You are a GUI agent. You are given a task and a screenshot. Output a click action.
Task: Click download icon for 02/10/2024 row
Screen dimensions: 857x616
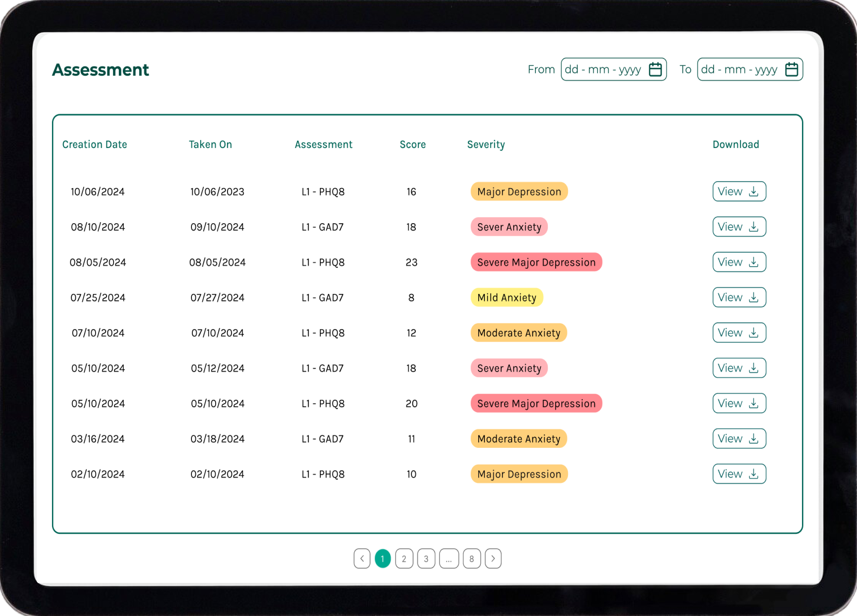pos(753,474)
